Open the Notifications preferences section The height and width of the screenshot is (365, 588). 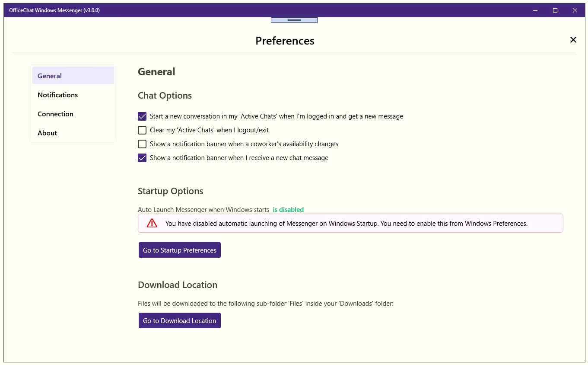[57, 95]
